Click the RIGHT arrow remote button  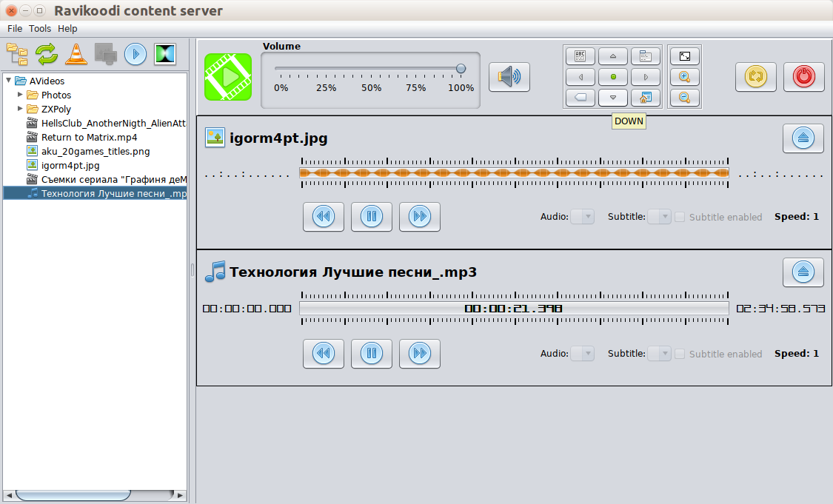pyautogui.click(x=646, y=77)
